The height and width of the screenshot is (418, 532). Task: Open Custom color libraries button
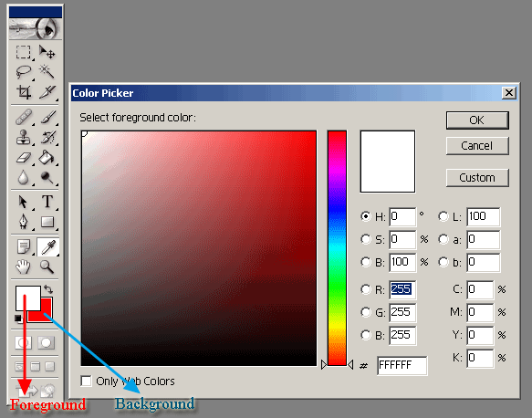click(477, 177)
